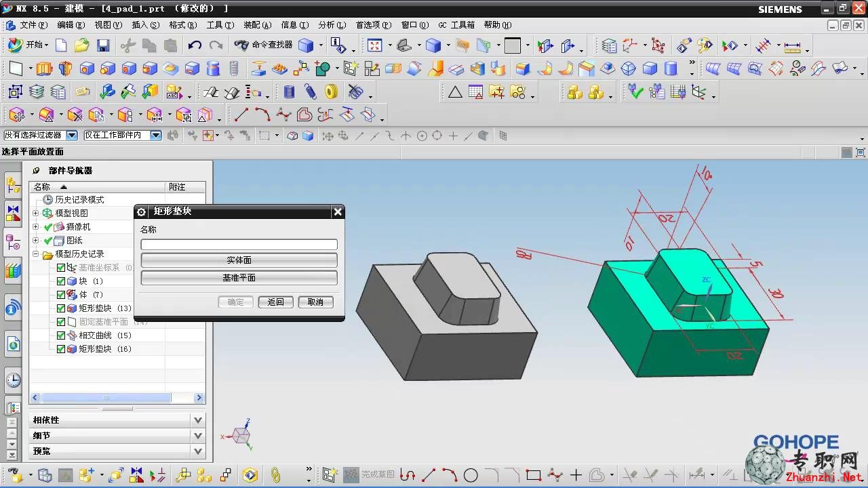The image size is (868, 488).
Task: Select the 历史记录模式 row
Action: tap(73, 200)
